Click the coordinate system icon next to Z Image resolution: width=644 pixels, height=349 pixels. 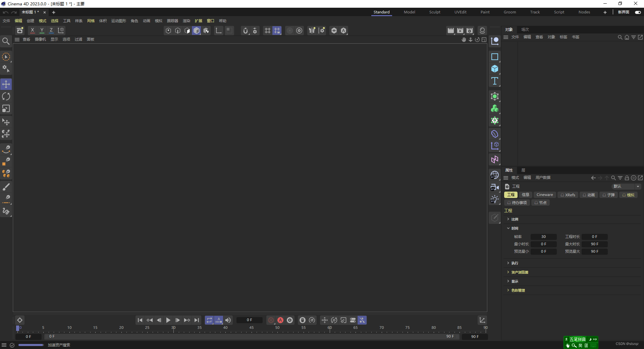(x=61, y=31)
